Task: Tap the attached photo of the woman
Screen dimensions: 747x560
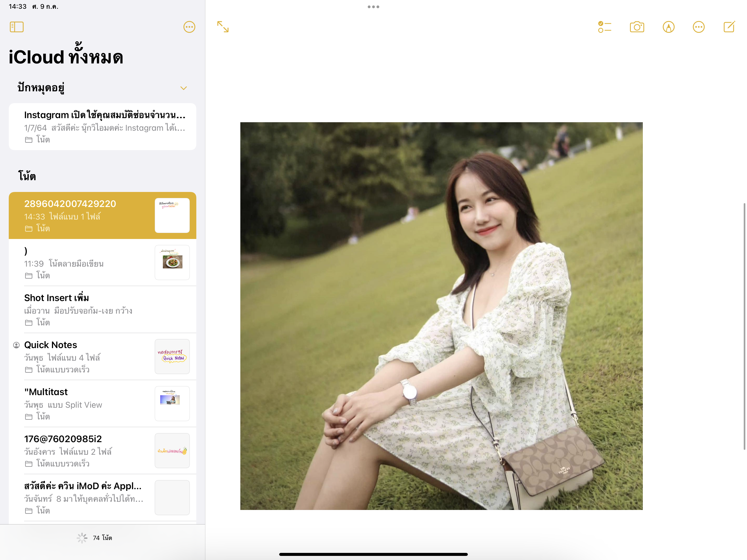Action: point(441,316)
